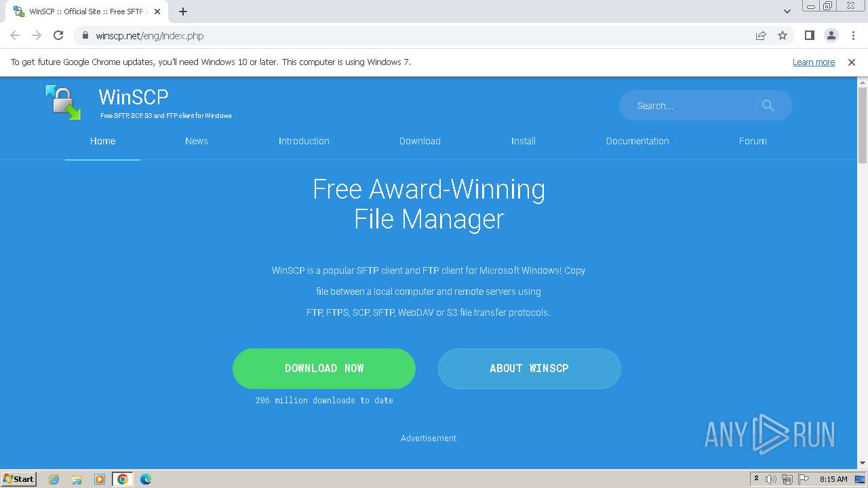
Task: Click the address bar URL
Action: pyautogui.click(x=150, y=36)
